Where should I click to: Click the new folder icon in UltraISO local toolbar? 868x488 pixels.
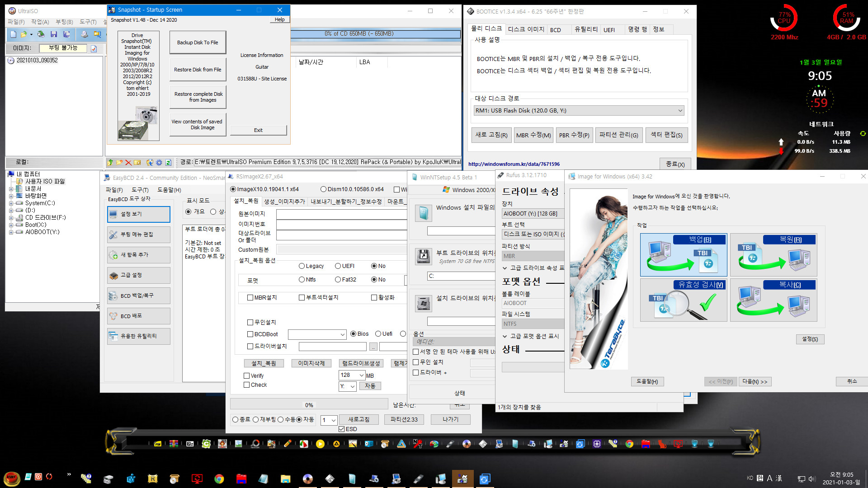click(x=119, y=162)
